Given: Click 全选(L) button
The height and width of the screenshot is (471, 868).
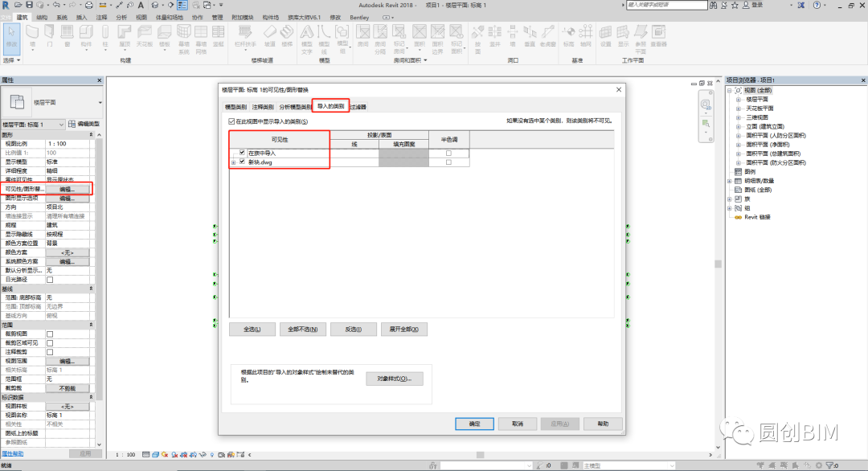Looking at the screenshot, I should click(x=252, y=330).
